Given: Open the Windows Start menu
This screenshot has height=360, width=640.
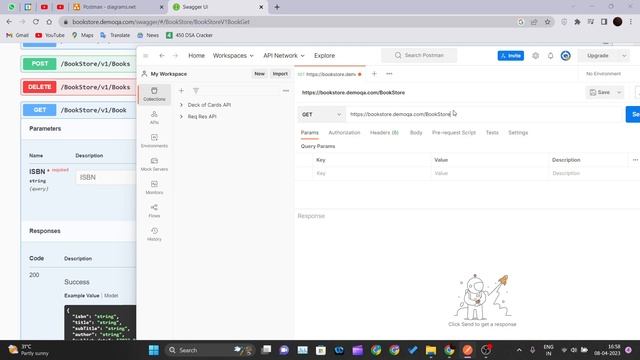Looking at the screenshot, I should click(x=153, y=350).
